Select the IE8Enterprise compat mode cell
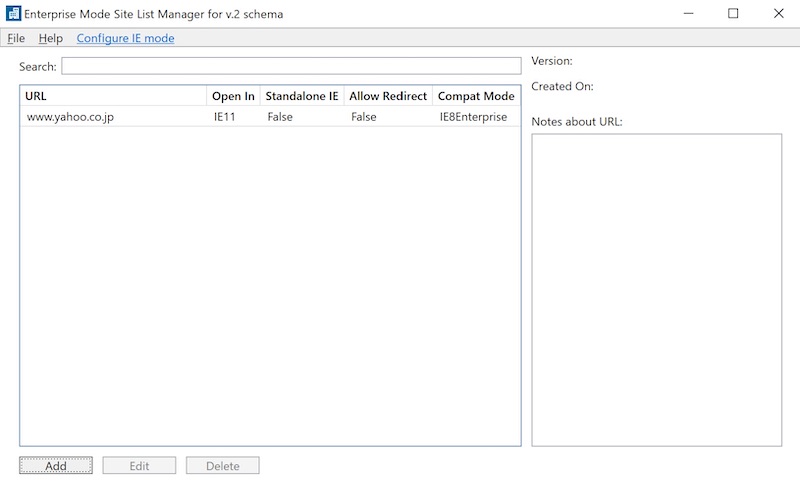The width and height of the screenshot is (800, 481). pyautogui.click(x=473, y=117)
